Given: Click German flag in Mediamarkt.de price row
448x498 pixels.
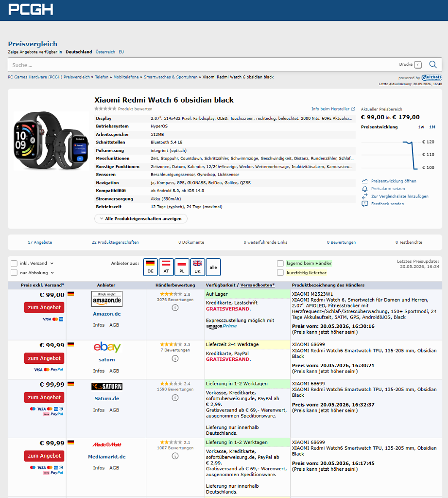Looking at the screenshot, I should [x=71, y=442].
